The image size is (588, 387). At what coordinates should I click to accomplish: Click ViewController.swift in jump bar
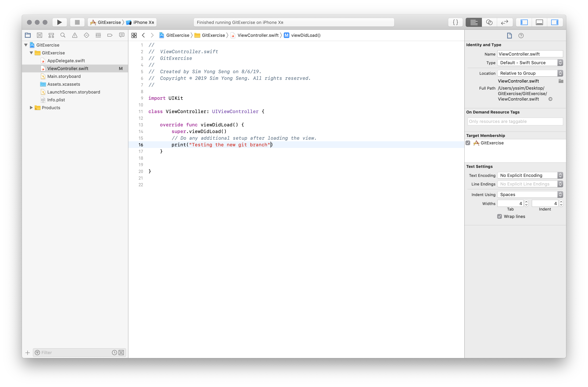tap(255, 35)
